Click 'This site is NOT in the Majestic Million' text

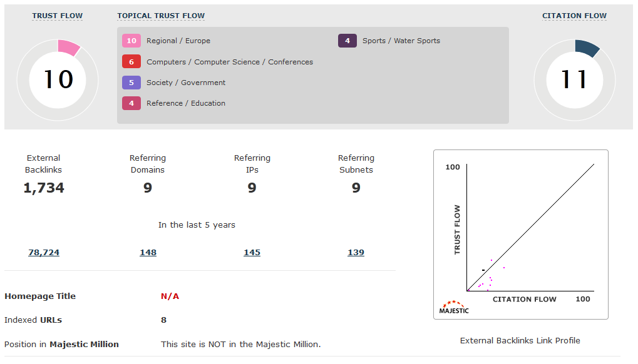pyautogui.click(x=241, y=344)
